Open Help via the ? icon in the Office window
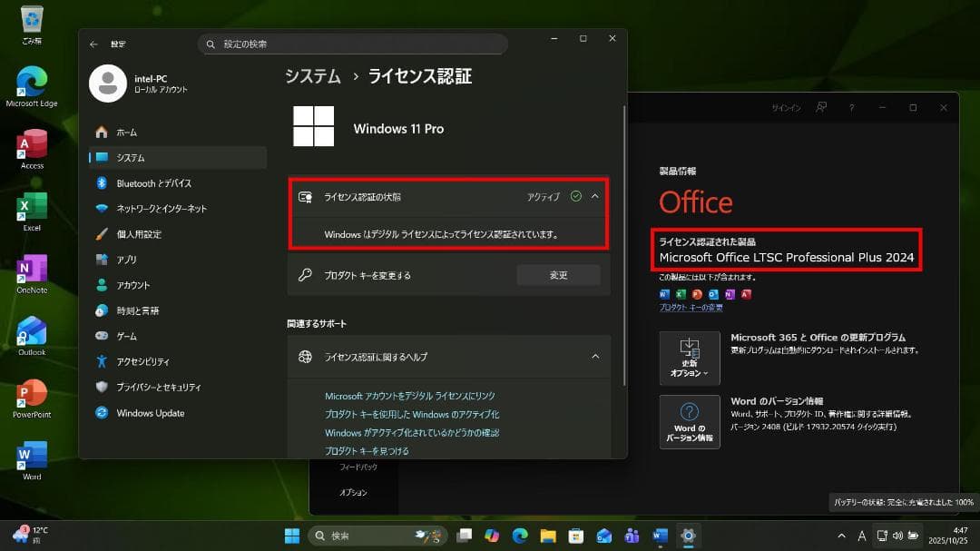Viewport: 980px width, 551px height. click(x=851, y=108)
